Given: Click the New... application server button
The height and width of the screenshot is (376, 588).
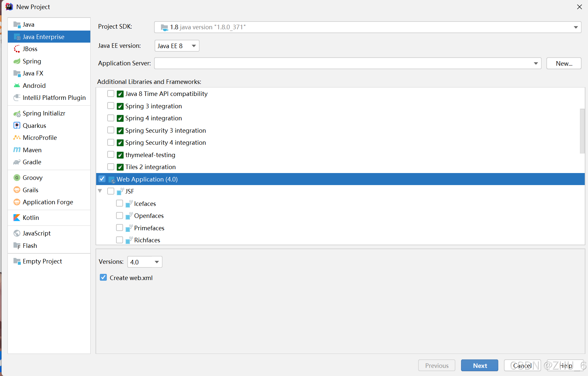Looking at the screenshot, I should (564, 63).
